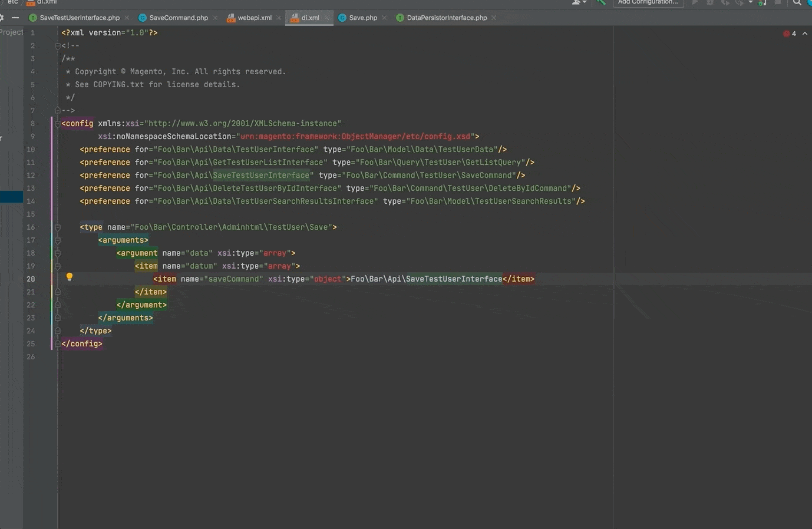Screen dimensions: 812x529
Task: Click the yellow intention lightbulb on line 20
Action: 69,277
